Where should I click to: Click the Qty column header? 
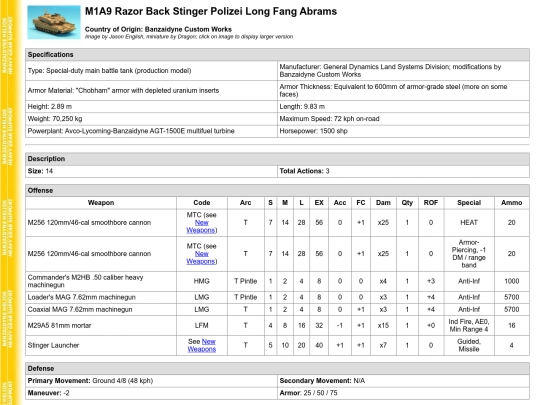point(407,203)
